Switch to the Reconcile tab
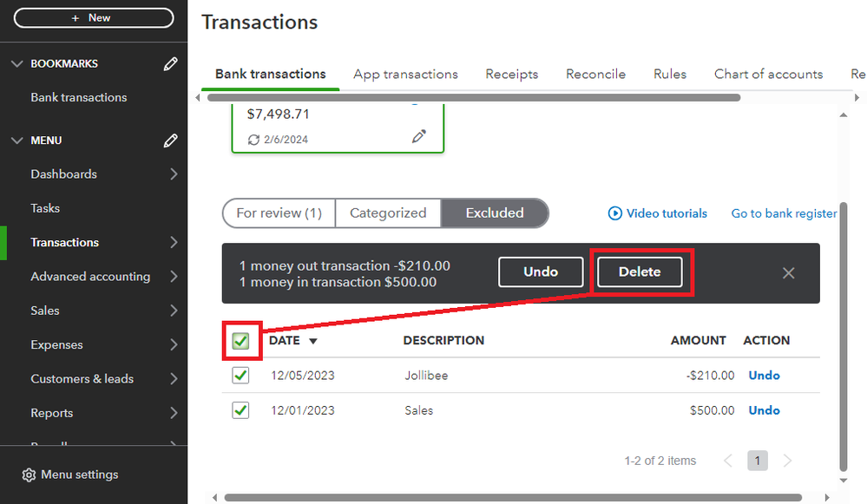Viewport: 867px width, 504px height. [x=595, y=74]
